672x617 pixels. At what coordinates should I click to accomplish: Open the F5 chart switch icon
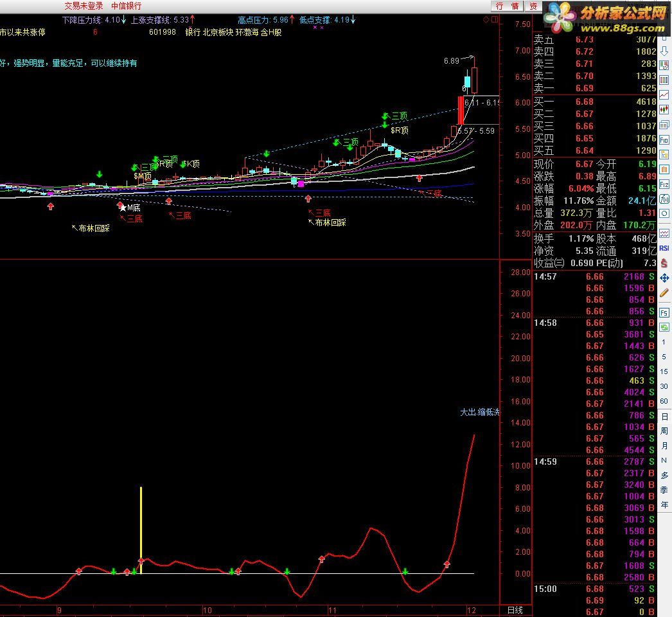coord(664,312)
